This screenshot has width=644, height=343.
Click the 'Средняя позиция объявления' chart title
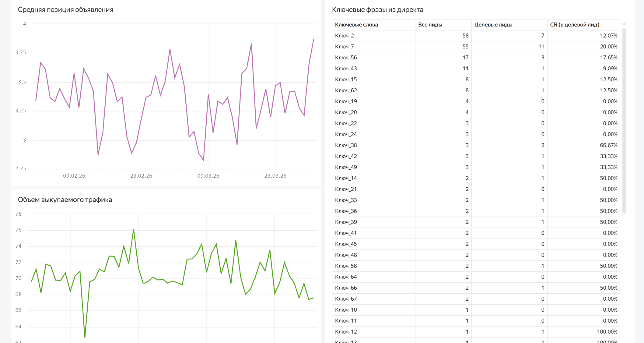pos(65,9)
